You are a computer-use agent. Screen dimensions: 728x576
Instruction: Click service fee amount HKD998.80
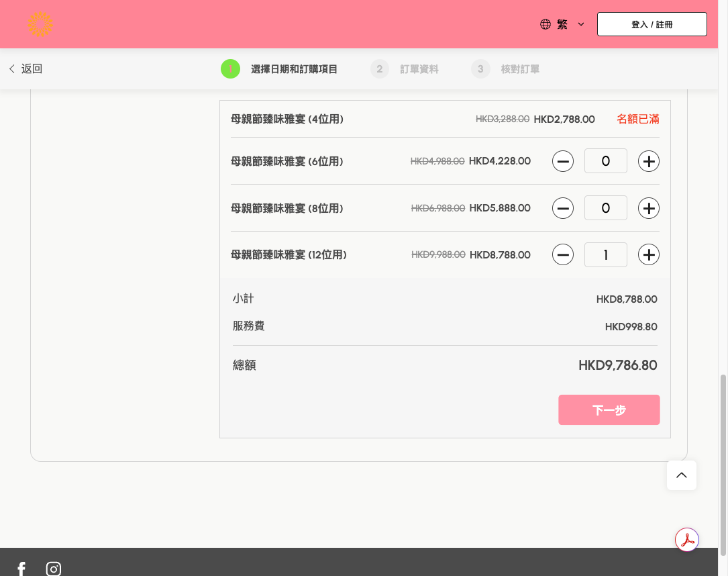tap(631, 327)
